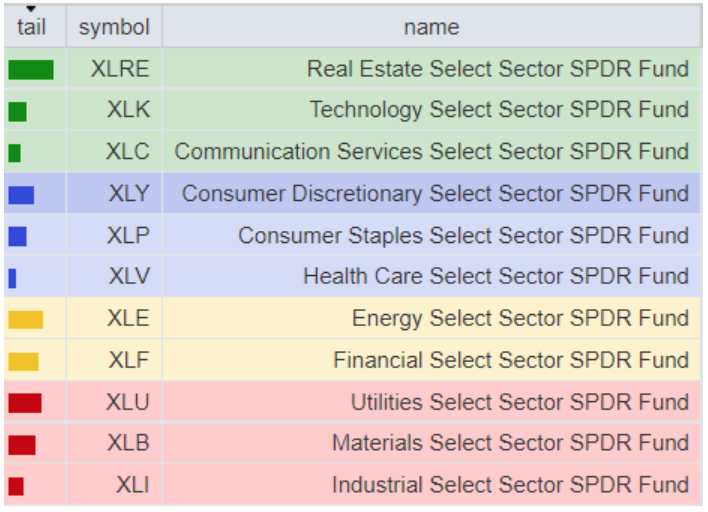Select the XLC symbol cell

pyautogui.click(x=127, y=152)
